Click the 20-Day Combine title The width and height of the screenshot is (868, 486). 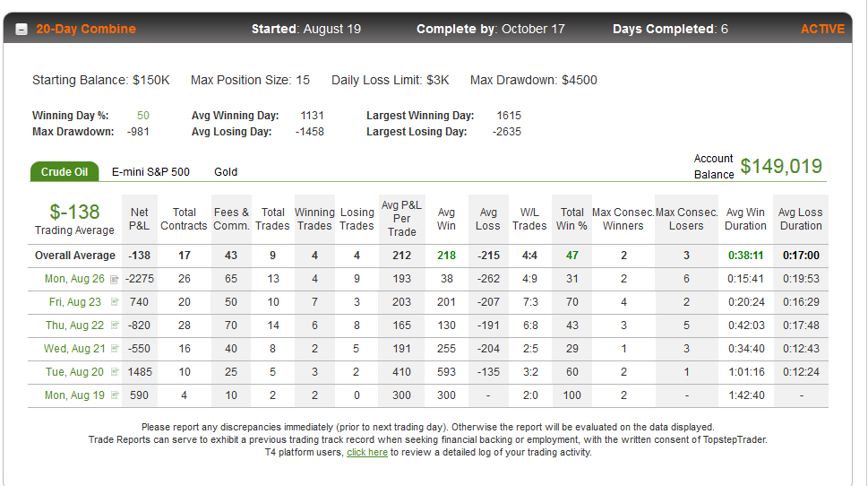[86, 29]
